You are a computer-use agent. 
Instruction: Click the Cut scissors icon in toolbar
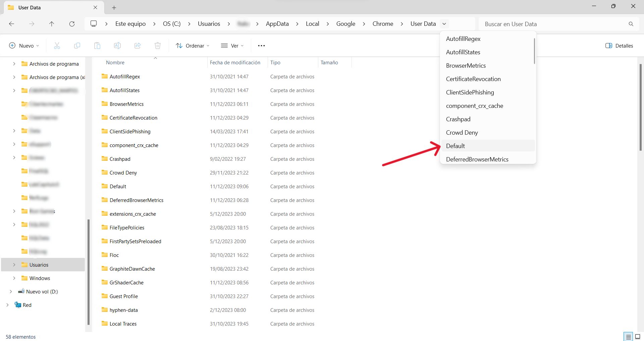57,46
